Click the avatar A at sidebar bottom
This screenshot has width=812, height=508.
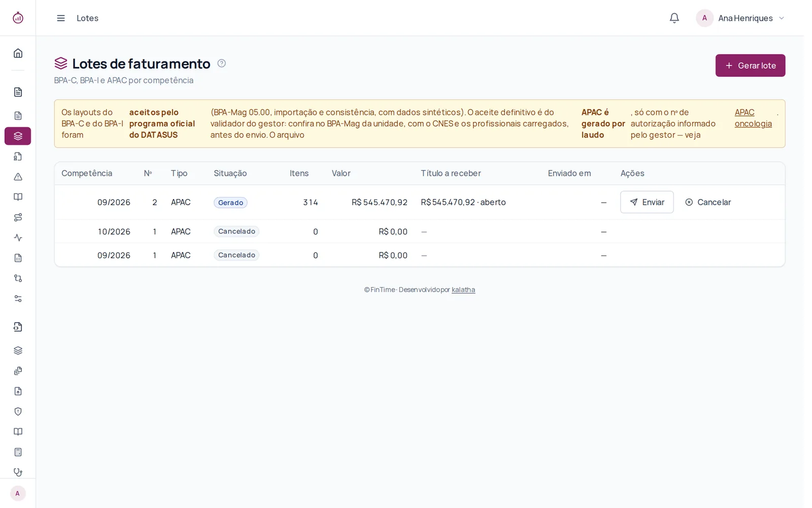[x=18, y=493]
